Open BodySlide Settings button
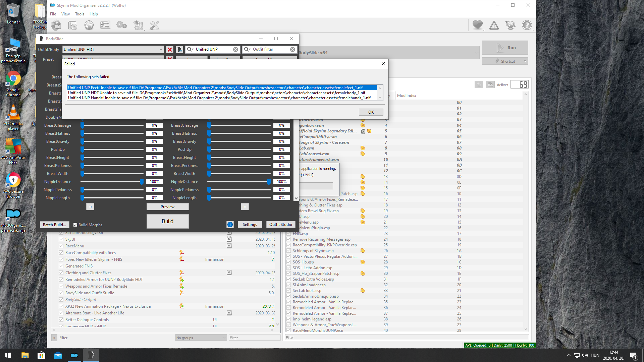The height and width of the screenshot is (362, 644). pos(250,225)
